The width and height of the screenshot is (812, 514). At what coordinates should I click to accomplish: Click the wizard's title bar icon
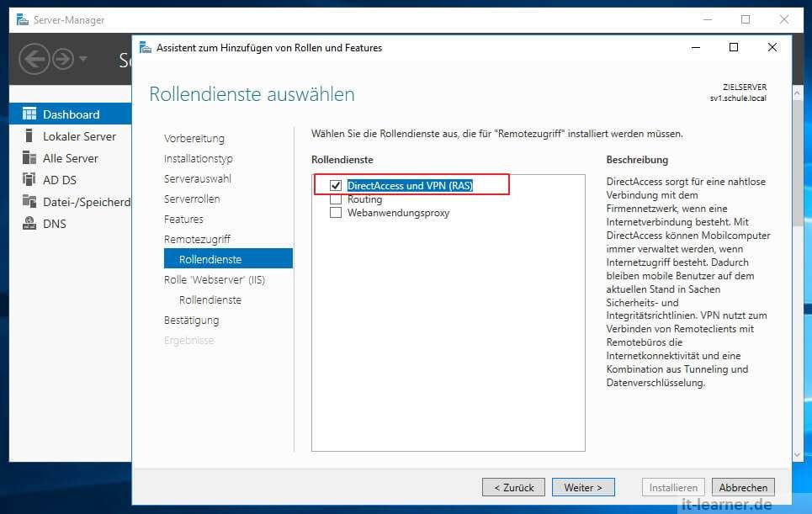pos(145,48)
